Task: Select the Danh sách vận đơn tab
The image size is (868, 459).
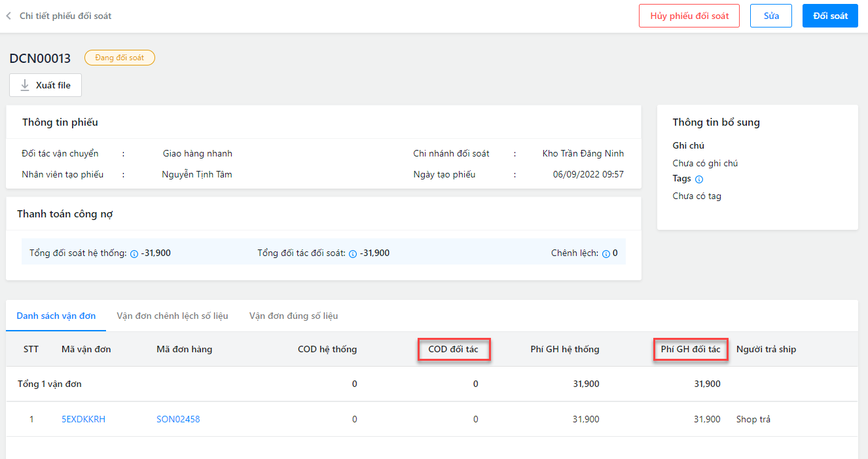Action: tap(56, 316)
